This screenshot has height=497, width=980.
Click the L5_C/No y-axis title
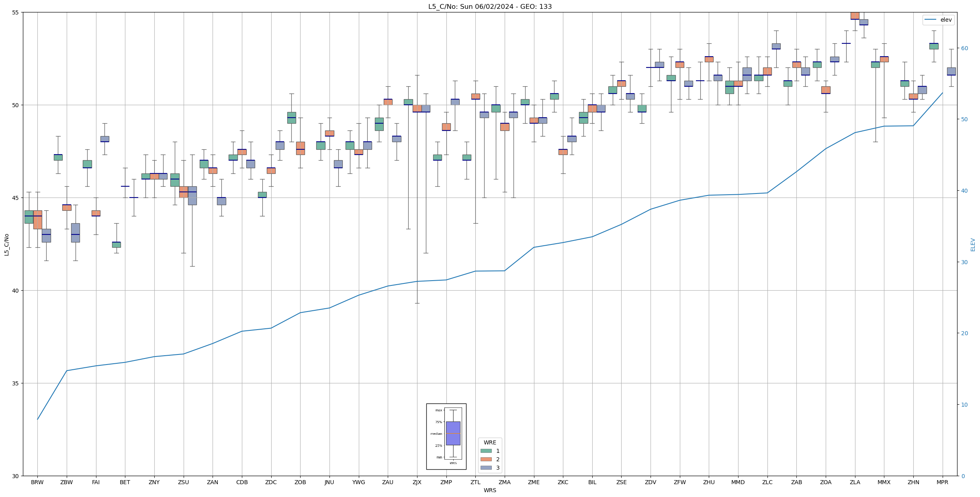click(x=6, y=244)
